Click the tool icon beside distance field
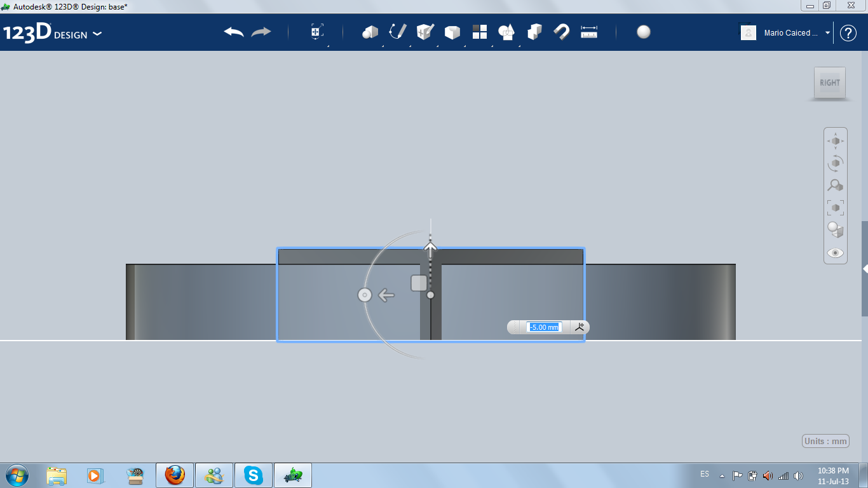 coord(579,327)
